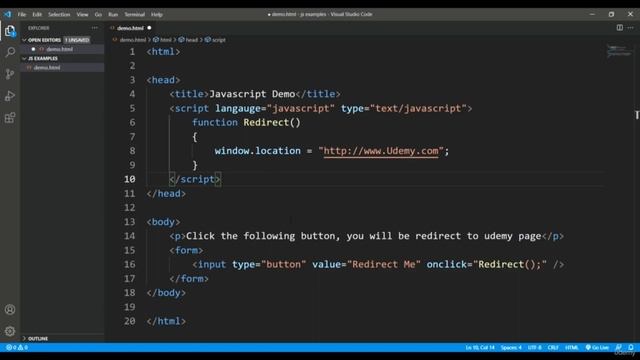This screenshot has width=640, height=360.
Task: Click the EXPLORER panel title
Action: 39,28
